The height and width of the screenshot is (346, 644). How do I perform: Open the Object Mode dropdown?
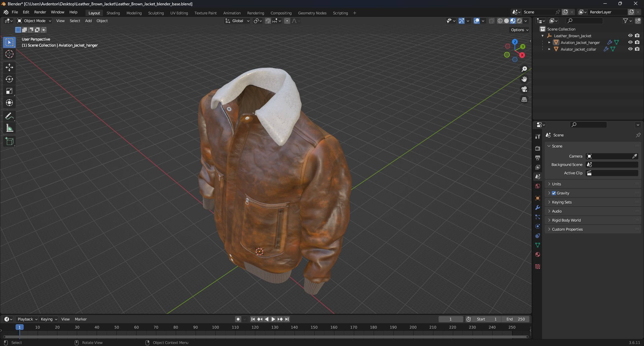pyautogui.click(x=34, y=21)
